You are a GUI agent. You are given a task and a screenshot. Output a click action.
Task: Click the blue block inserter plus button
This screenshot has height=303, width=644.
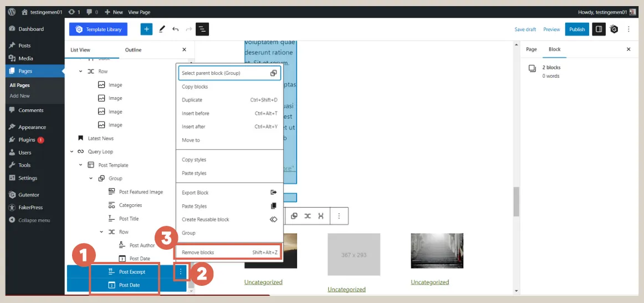tap(147, 29)
